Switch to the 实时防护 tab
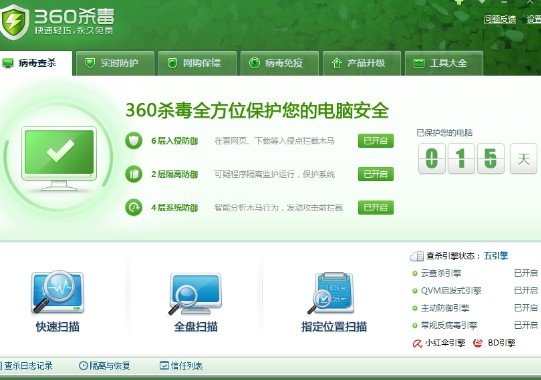Image resolution: width=541 pixels, height=380 pixels. click(115, 63)
